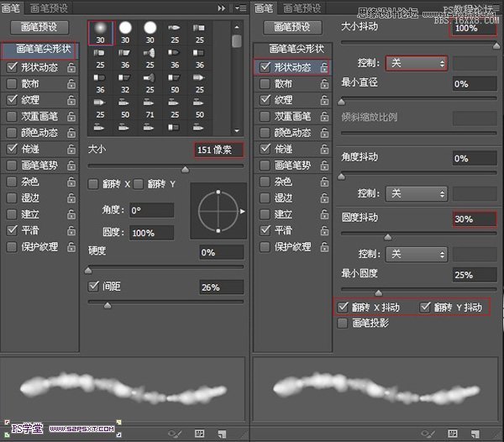Click lock icon beside 散布 in left panel
This screenshot has height=442, width=504.
(x=71, y=84)
